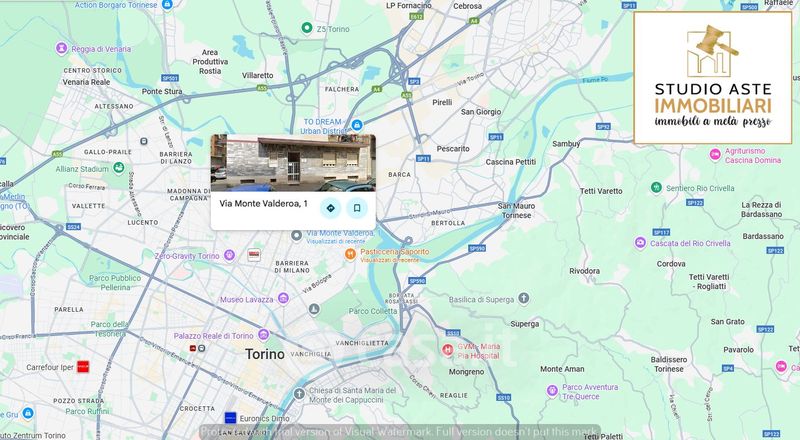Select the Falchera district label

tap(342, 89)
